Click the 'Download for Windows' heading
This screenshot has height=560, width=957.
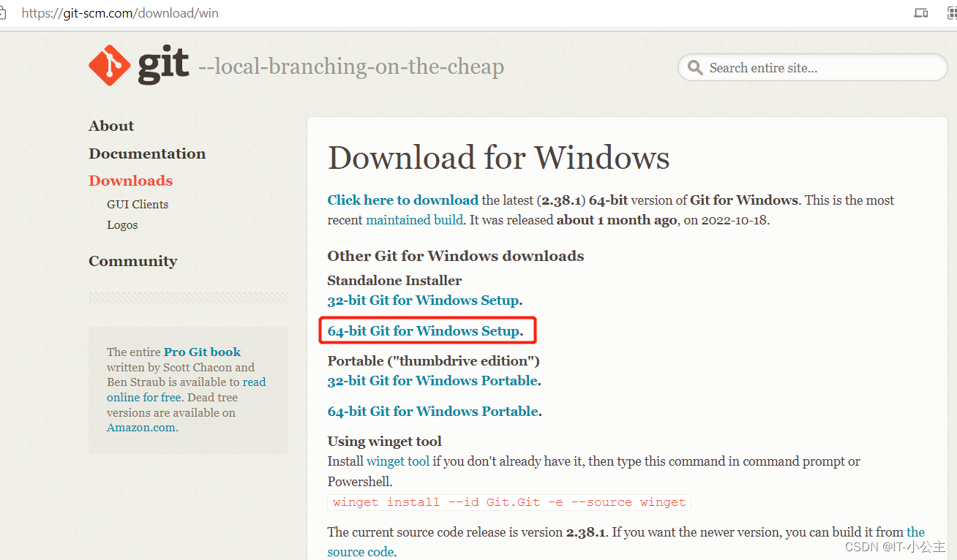point(498,157)
